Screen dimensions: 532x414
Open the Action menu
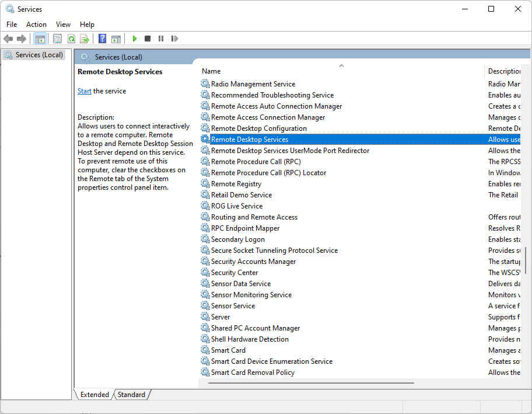tap(36, 24)
